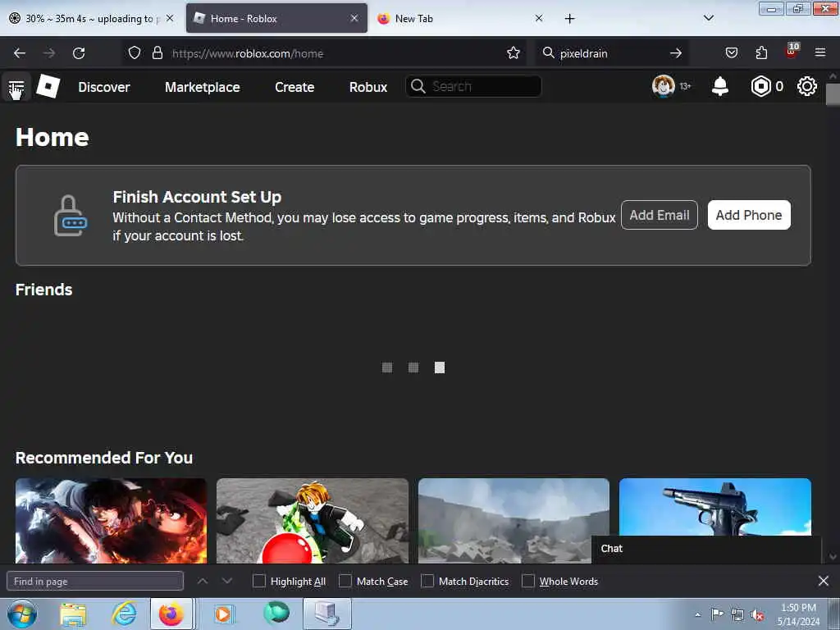Open the Create menu item

294,87
